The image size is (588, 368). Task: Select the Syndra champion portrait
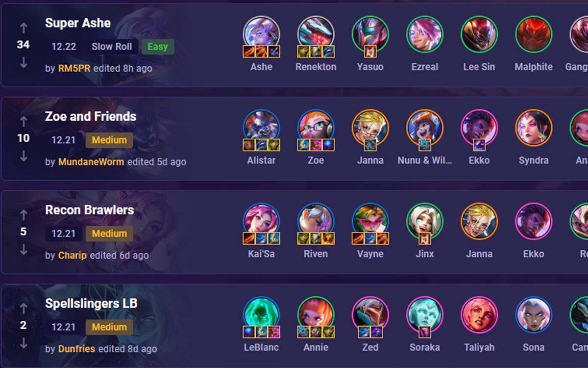point(534,128)
